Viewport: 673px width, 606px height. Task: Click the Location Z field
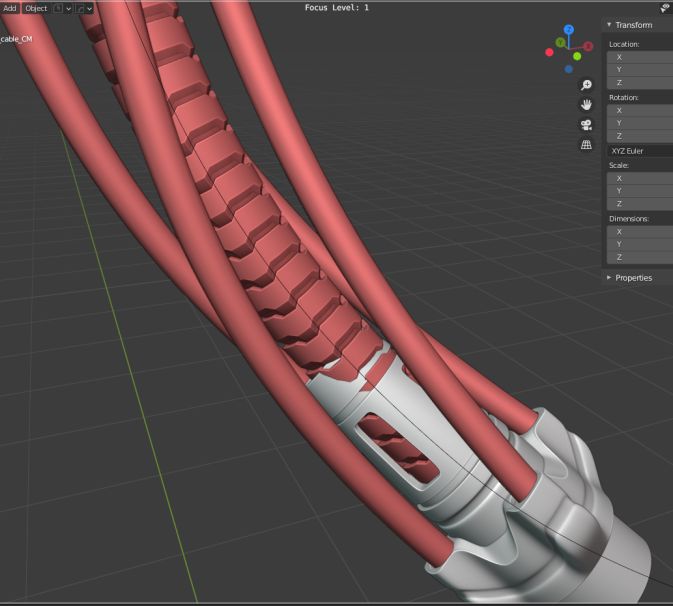[x=640, y=82]
